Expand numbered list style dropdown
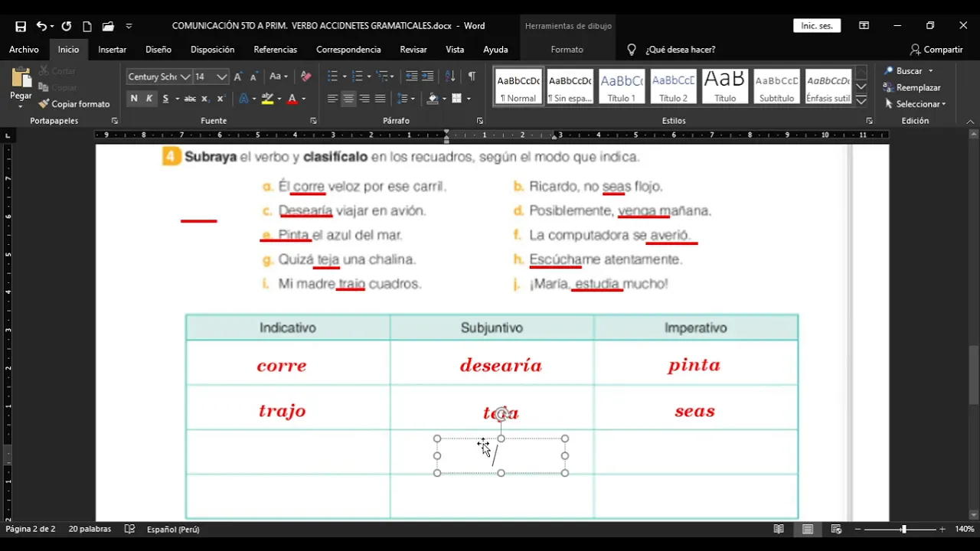Screen dimensions: 980x551 [369, 77]
